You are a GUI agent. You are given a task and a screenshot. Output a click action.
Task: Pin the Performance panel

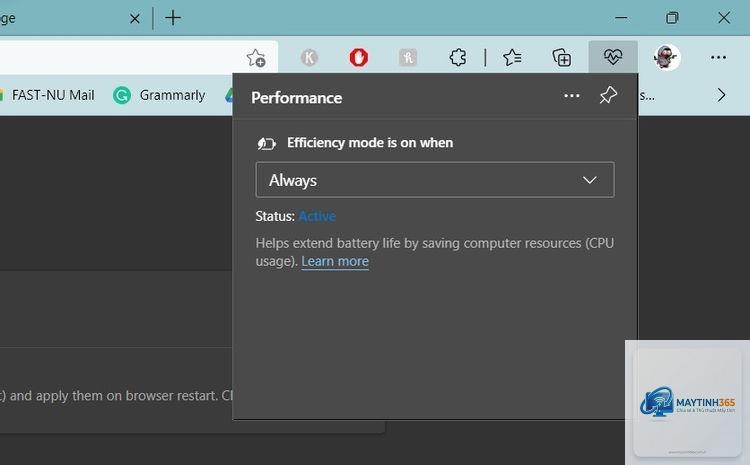tap(608, 95)
